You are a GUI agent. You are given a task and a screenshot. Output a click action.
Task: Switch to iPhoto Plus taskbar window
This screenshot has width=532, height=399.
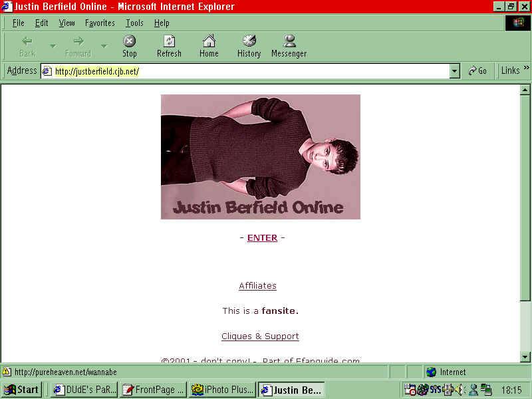pyautogui.click(x=223, y=390)
